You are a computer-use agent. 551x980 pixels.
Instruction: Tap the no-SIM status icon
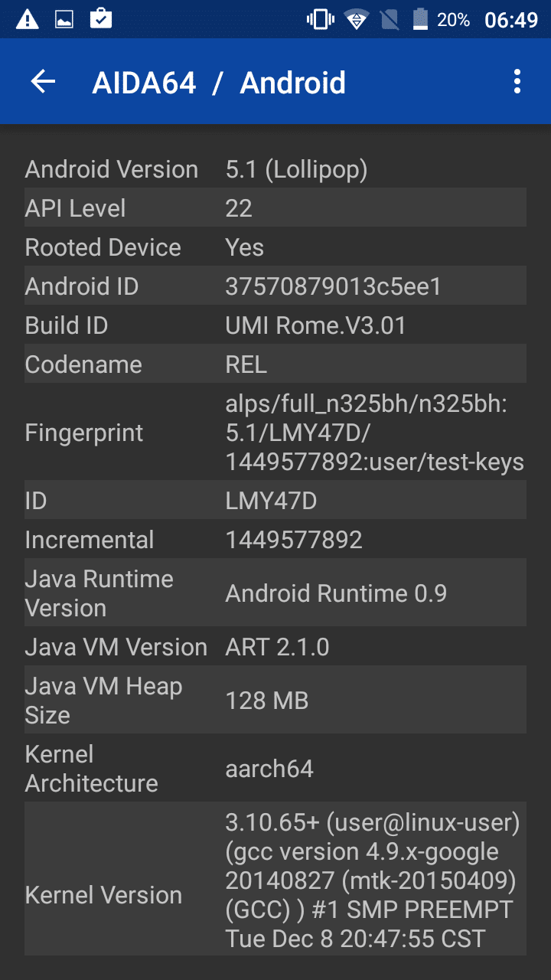(390, 19)
